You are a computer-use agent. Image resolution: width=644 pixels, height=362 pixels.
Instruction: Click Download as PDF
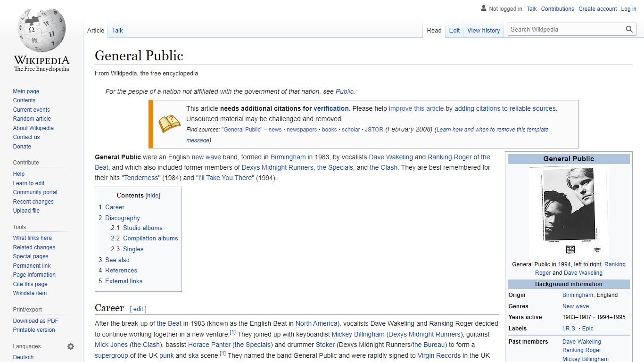(x=35, y=321)
